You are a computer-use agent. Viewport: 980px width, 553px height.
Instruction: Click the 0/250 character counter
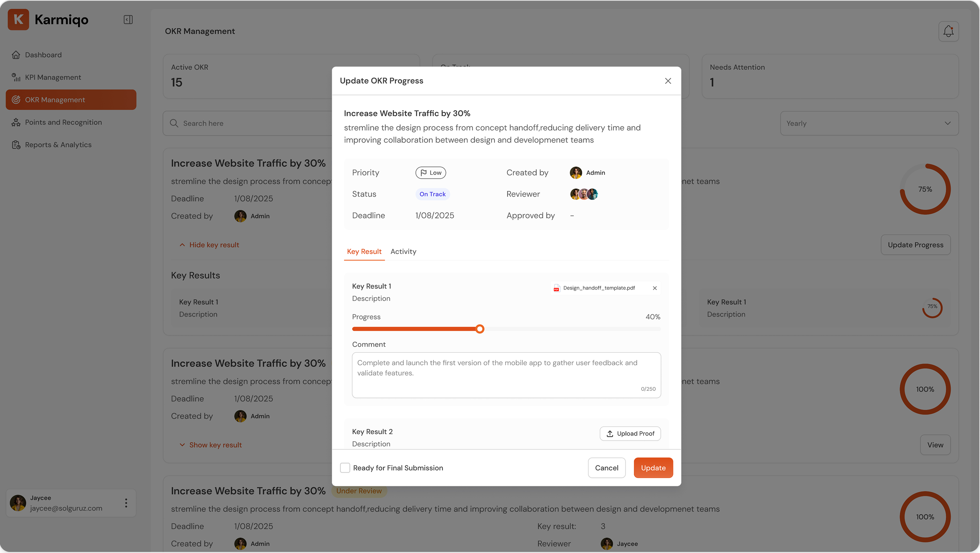point(648,389)
